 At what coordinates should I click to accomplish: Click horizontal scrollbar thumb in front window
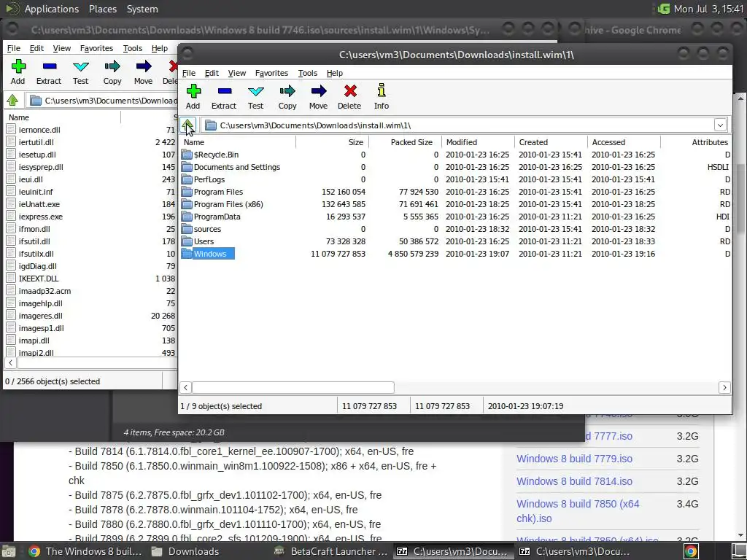293,388
